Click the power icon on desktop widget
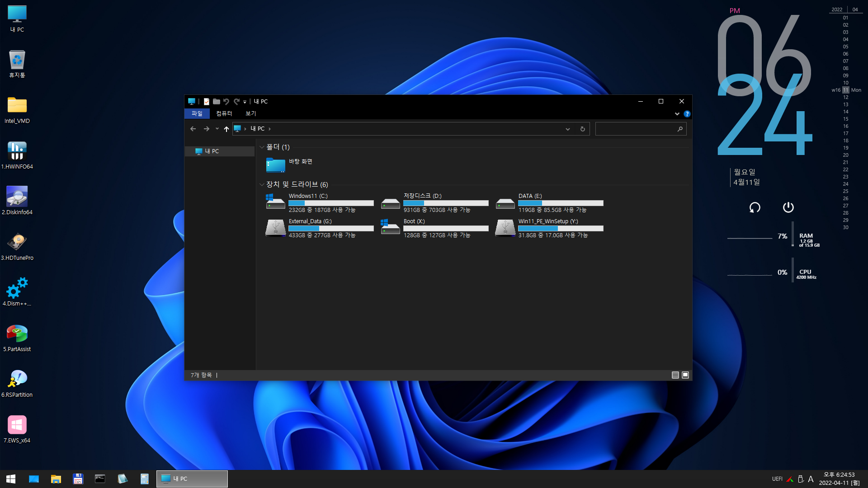The image size is (868, 488). [x=788, y=207]
